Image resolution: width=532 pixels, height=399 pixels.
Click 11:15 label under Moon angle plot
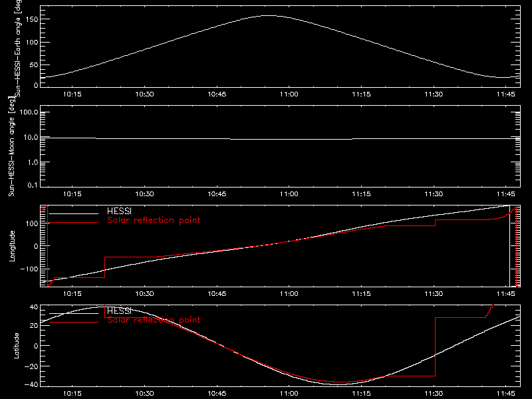(361, 194)
